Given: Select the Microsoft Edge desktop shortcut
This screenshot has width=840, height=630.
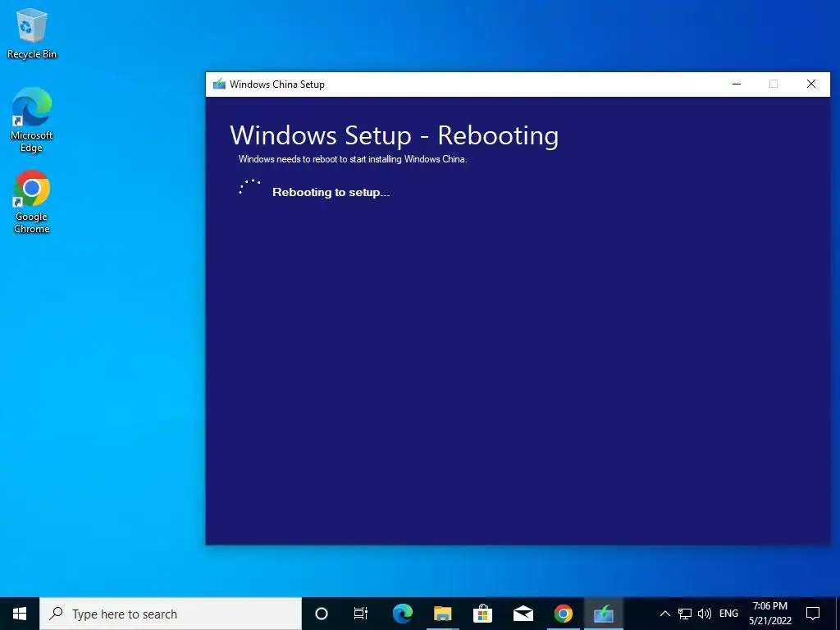Looking at the screenshot, I should coord(32,120).
